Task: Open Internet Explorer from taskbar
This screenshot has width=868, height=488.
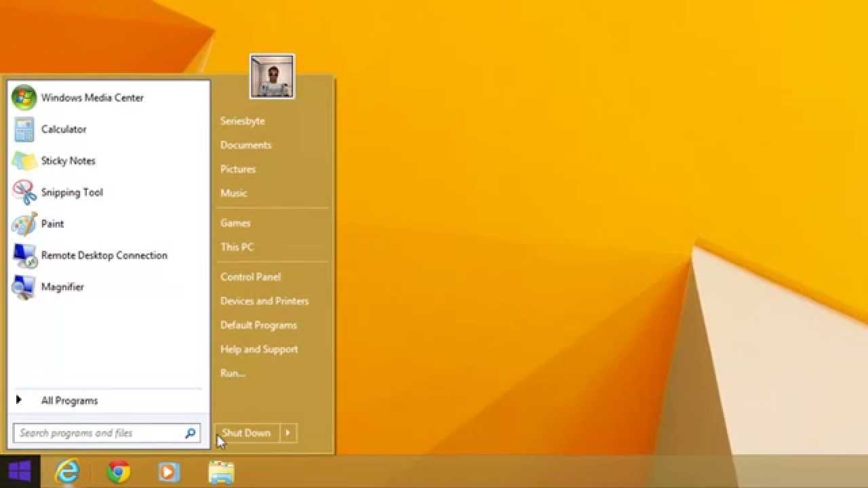Action: 68,472
